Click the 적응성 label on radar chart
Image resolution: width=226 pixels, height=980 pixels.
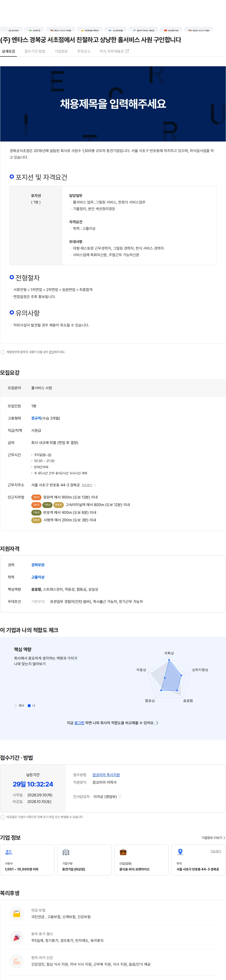point(141,670)
